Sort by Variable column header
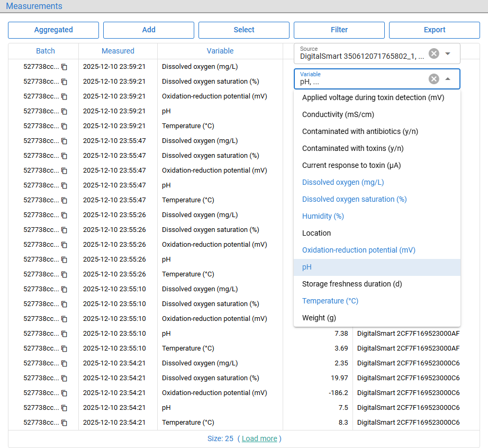The image size is (488, 448). tap(220, 51)
